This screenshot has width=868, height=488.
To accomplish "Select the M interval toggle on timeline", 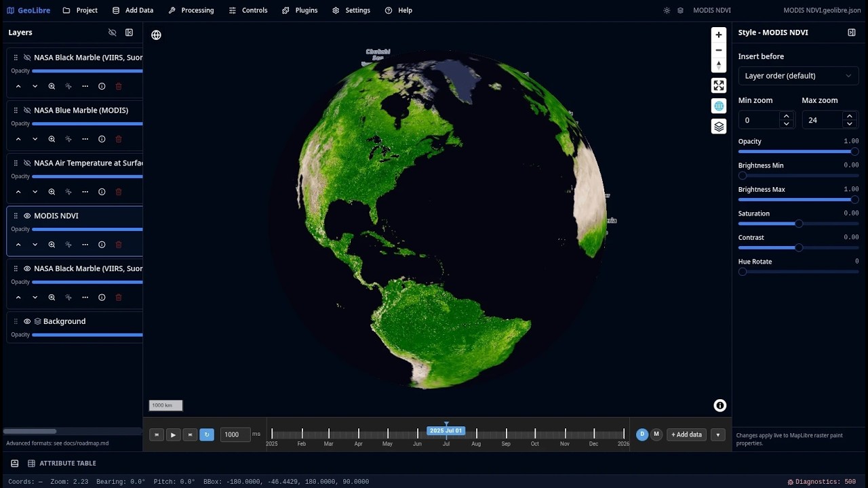I will 656,434.
